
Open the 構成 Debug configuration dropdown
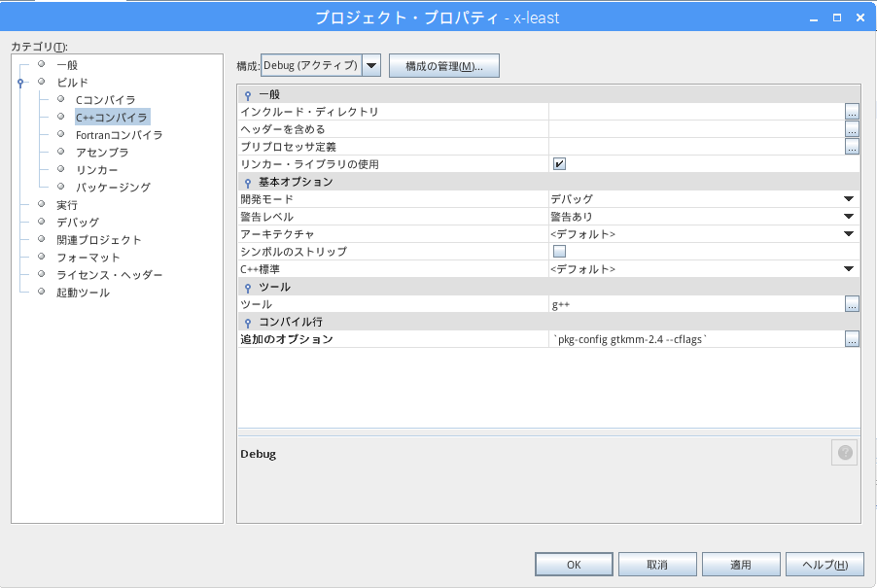[x=371, y=66]
